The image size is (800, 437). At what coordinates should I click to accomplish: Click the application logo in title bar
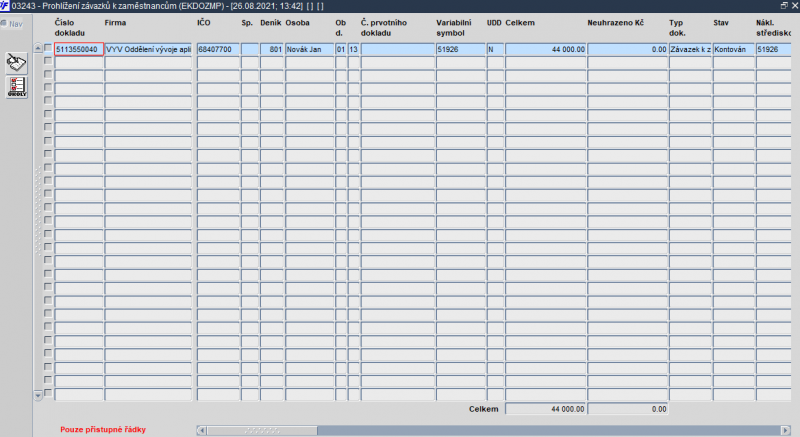pyautogui.click(x=5, y=6)
